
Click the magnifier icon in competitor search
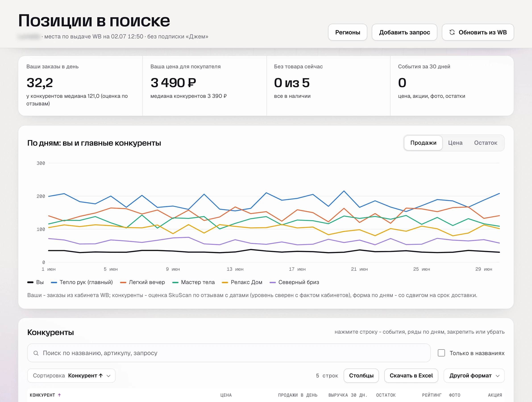coord(36,353)
